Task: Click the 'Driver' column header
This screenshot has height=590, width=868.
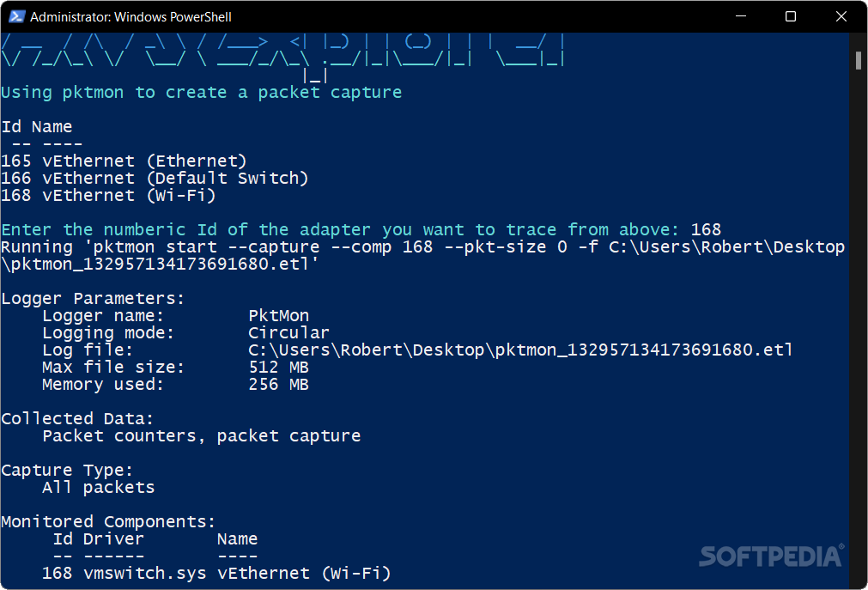Action: (x=113, y=539)
